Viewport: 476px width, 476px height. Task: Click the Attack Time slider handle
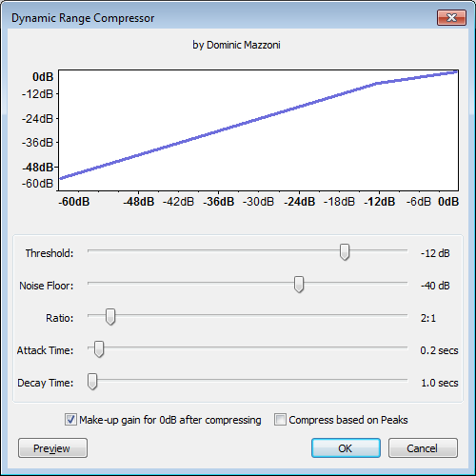point(99,349)
